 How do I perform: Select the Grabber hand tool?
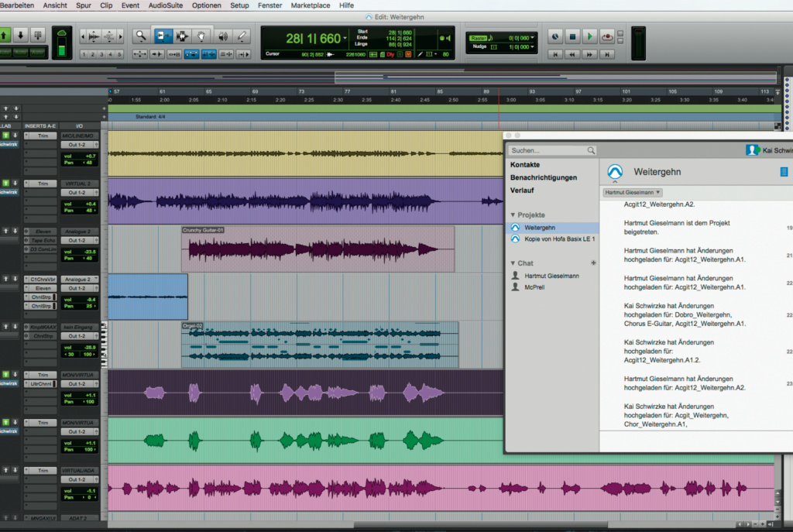[x=201, y=36]
